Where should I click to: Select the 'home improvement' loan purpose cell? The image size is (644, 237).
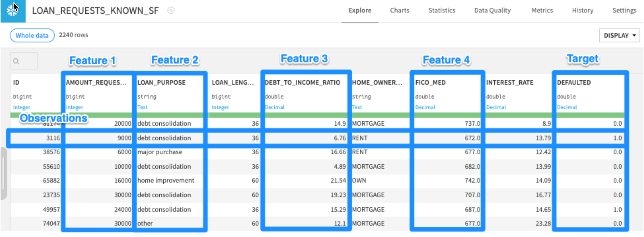point(166,180)
